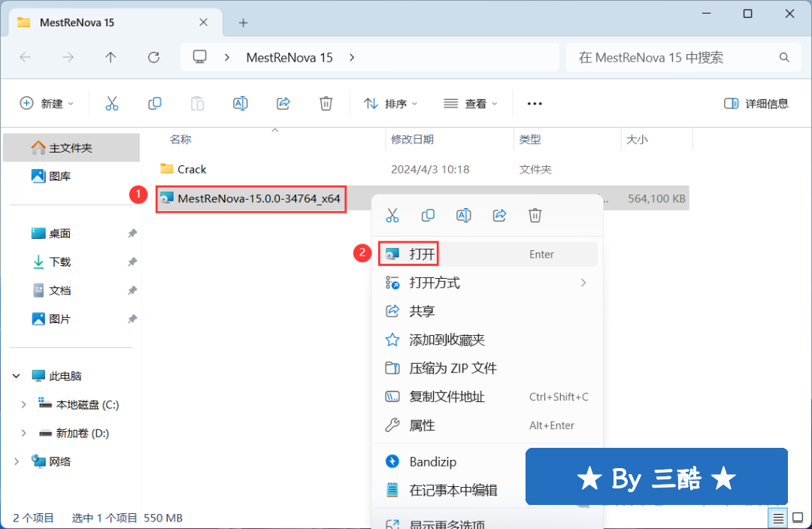Click the search box 在 MestReNova 15 中搜索

[x=683, y=57]
